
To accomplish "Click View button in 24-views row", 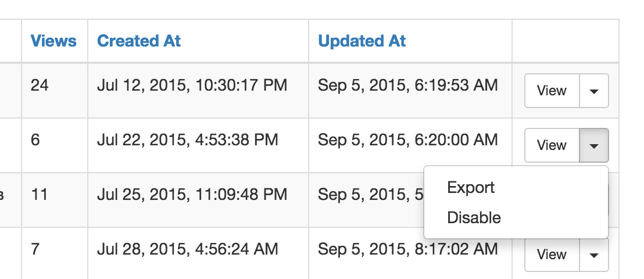I will (x=552, y=91).
